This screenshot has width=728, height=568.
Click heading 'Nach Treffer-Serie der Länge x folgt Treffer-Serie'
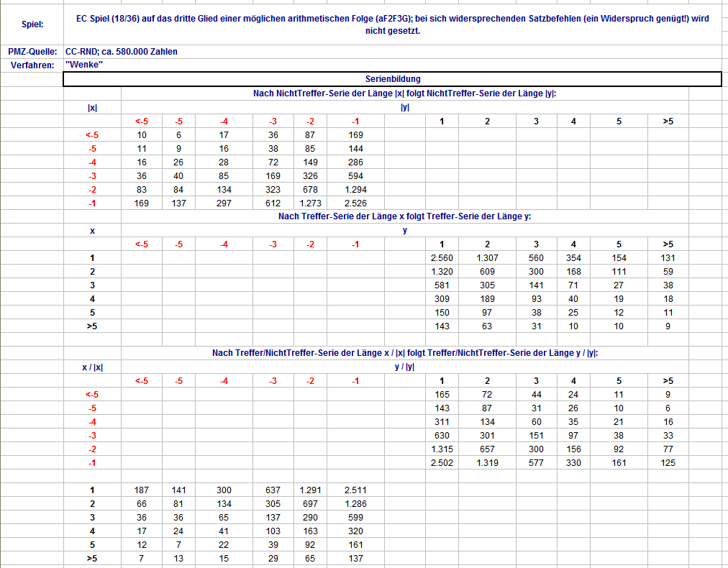[x=404, y=216]
